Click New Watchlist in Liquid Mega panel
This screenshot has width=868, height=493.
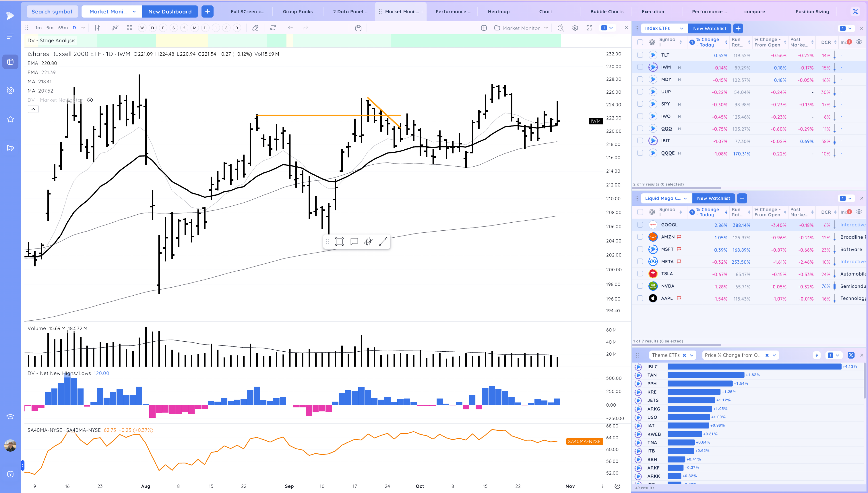(713, 199)
